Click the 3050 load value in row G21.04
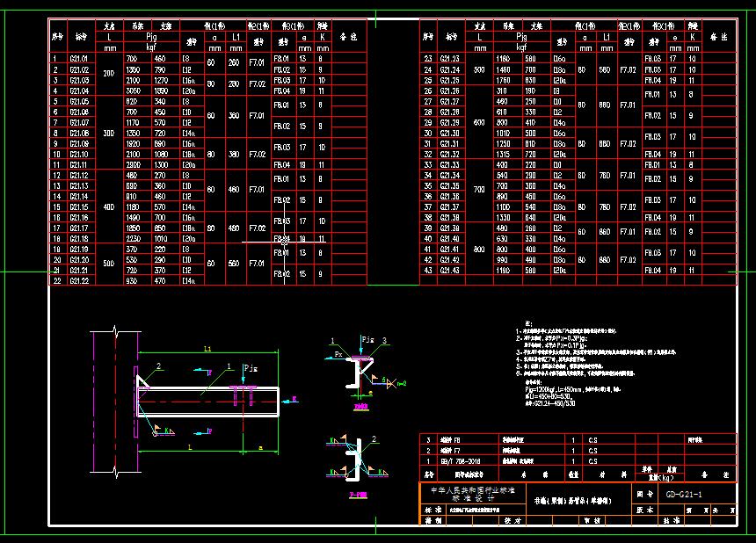The height and width of the screenshot is (543, 756). coord(133,91)
